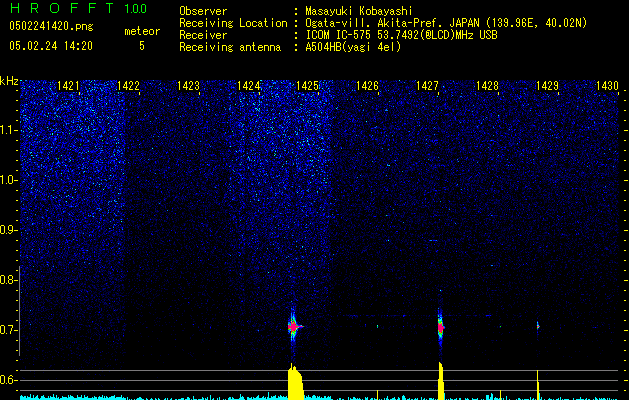Screen dimensions: 629x400
Task: Click the 1428 time label
Action: (487, 86)
